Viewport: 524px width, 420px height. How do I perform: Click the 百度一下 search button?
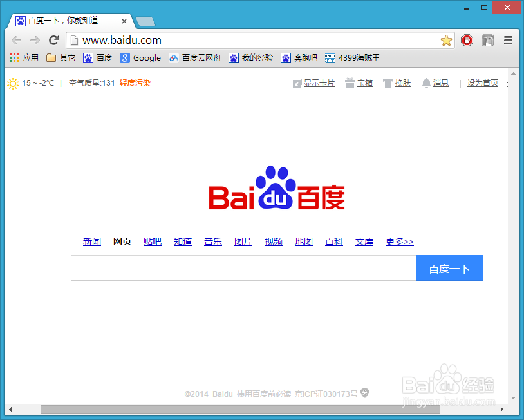[449, 268]
